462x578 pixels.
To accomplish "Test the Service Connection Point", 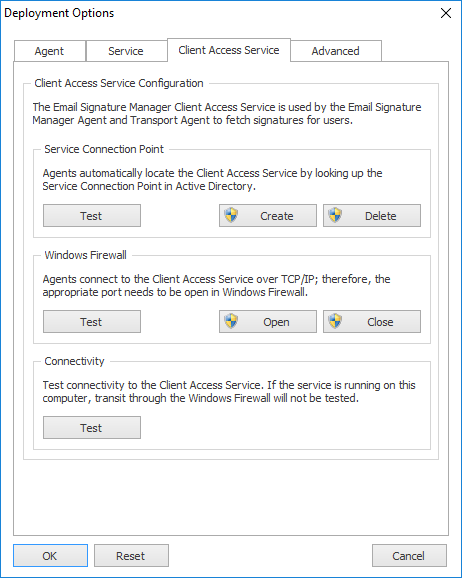I will click(x=92, y=216).
